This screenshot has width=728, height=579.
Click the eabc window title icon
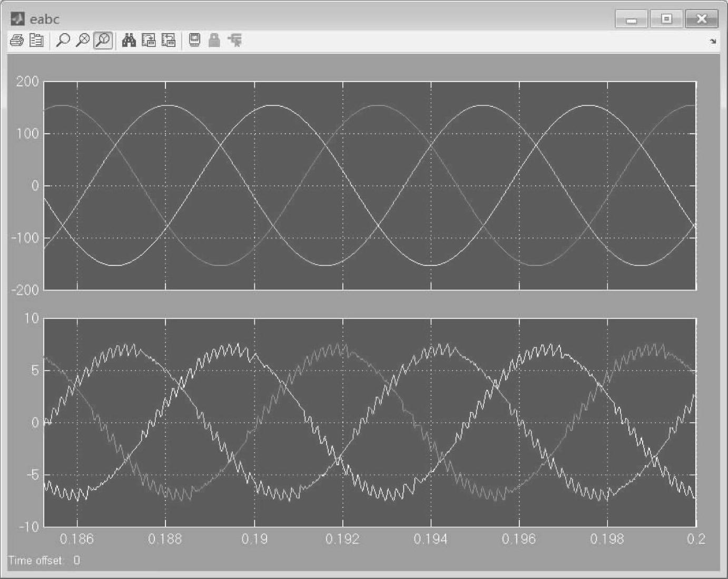point(18,19)
